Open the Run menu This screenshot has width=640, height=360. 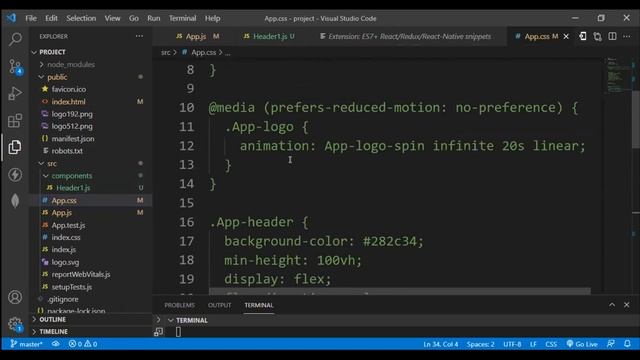point(153,18)
